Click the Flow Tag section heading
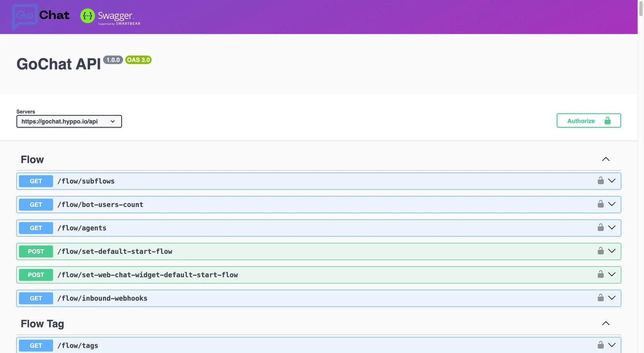This screenshot has height=353, width=644. tap(42, 324)
